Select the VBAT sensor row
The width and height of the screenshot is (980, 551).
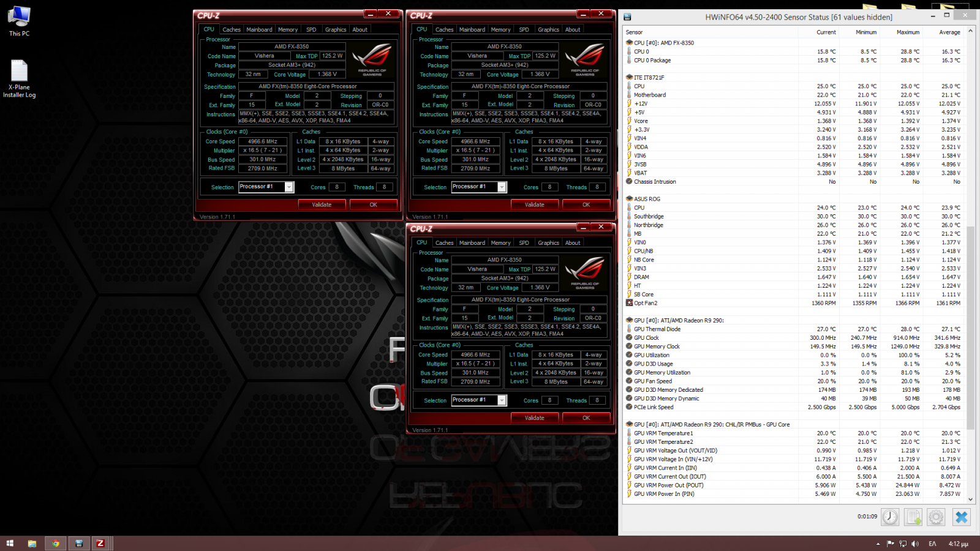click(x=793, y=173)
